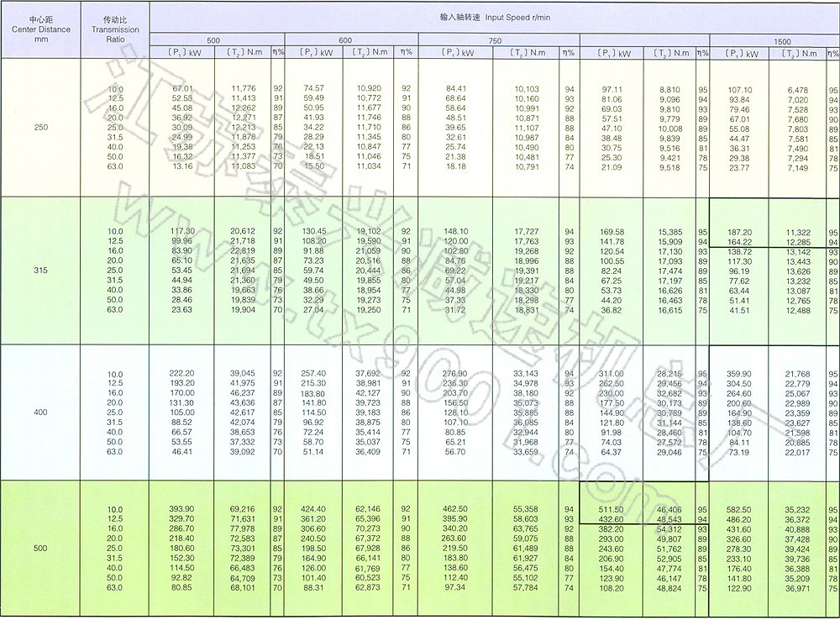Click the Center Distance mm column header
The height and width of the screenshot is (620, 840).
coord(40,28)
